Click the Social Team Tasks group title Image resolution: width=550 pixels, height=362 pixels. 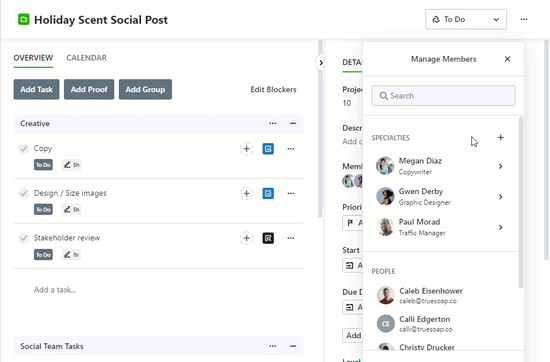(52, 346)
